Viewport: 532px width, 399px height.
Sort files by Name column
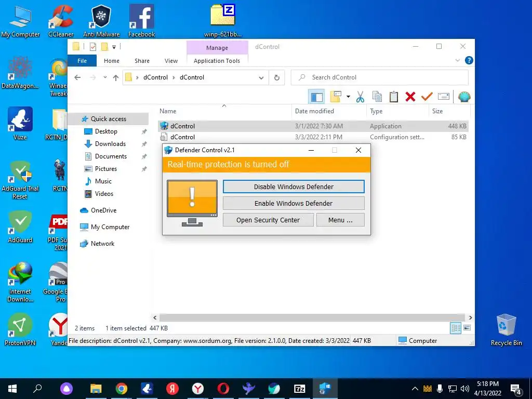[x=224, y=111]
